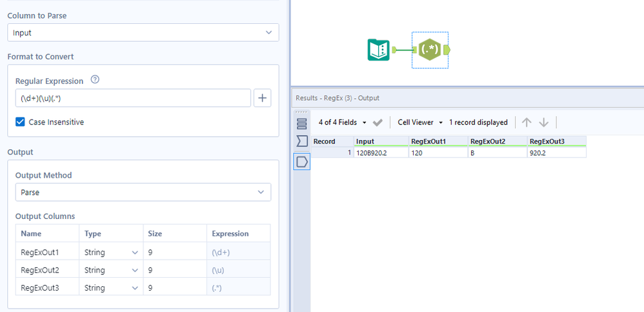Show the fields list view icon in Results
The image size is (644, 312).
302,123
